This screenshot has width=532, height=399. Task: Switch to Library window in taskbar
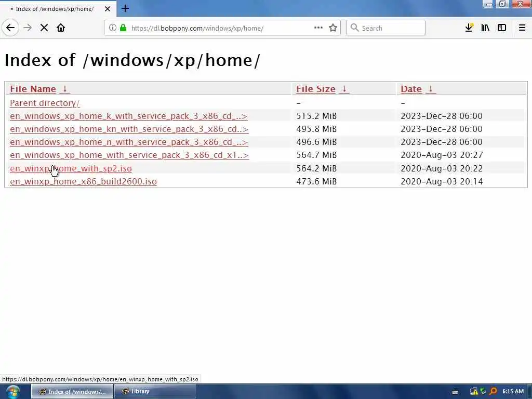click(x=155, y=392)
